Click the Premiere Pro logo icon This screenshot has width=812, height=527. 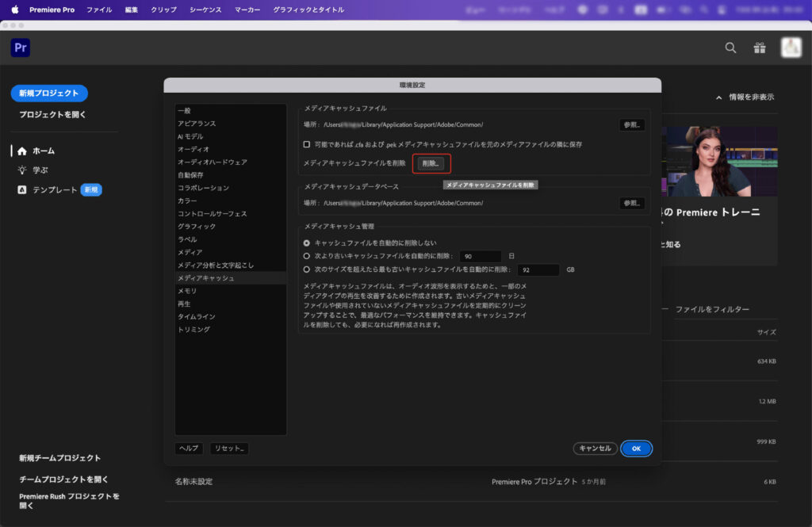click(21, 48)
